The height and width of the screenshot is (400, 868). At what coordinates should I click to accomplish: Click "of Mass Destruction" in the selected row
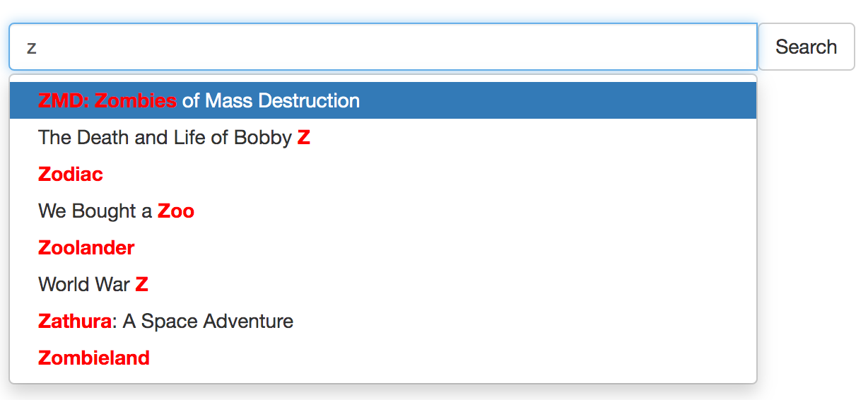tap(271, 100)
